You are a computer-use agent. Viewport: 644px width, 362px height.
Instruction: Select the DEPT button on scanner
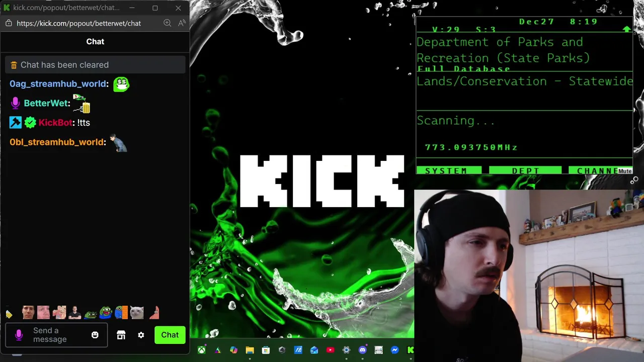pos(525,171)
